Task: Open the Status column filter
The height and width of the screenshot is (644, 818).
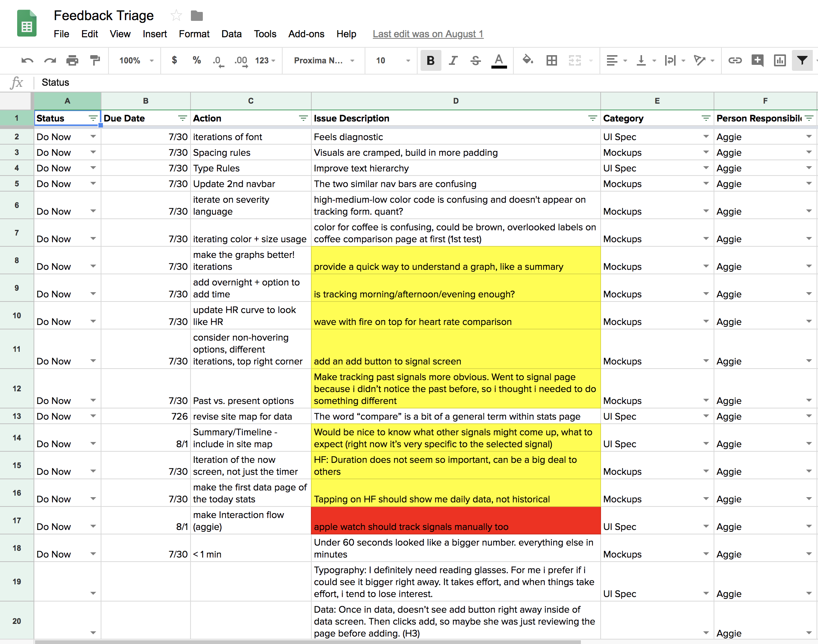Action: pos(93,119)
